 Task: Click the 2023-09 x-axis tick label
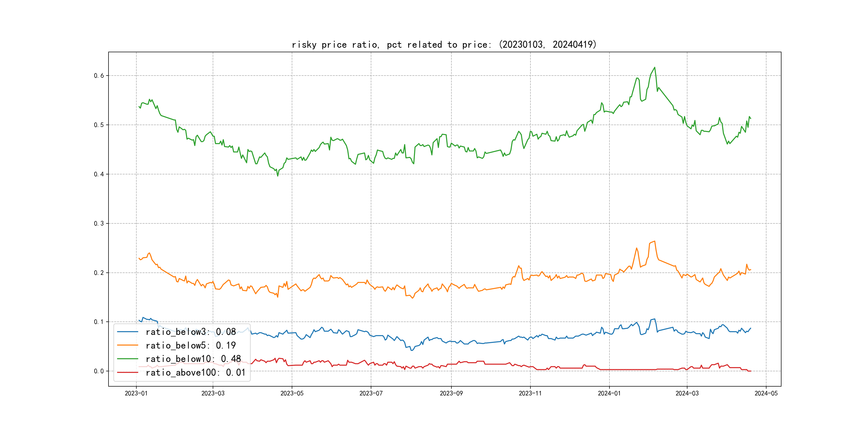click(x=451, y=393)
